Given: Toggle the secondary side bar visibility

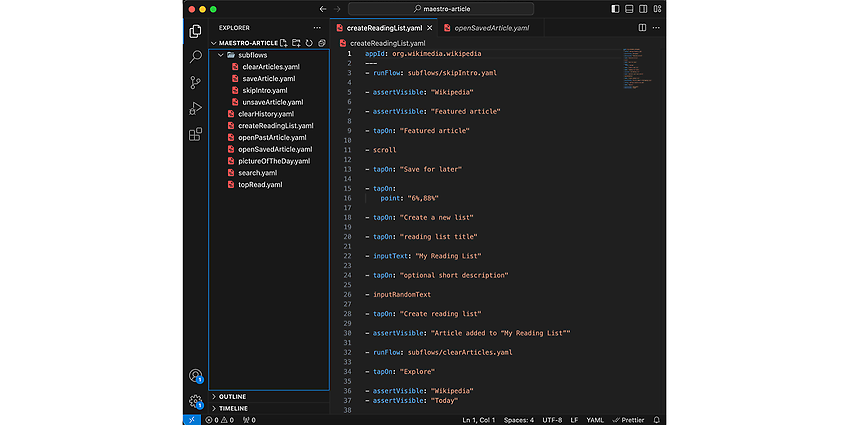Looking at the screenshot, I should tap(643, 9).
